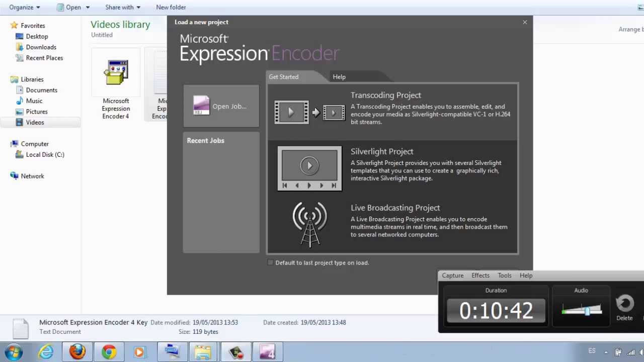This screenshot has width=644, height=362.
Task: Open the Share with dropdown
Action: point(123,7)
